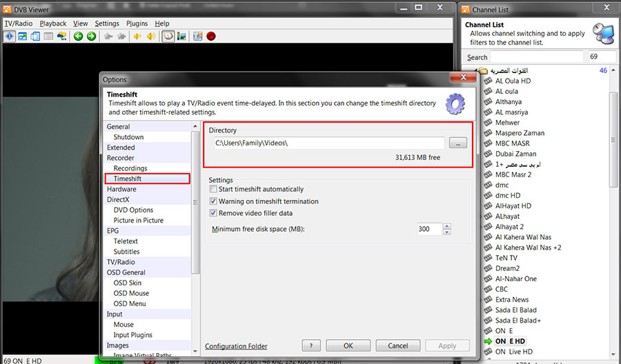Select General in options tree
The height and width of the screenshot is (364, 621).
click(x=119, y=127)
